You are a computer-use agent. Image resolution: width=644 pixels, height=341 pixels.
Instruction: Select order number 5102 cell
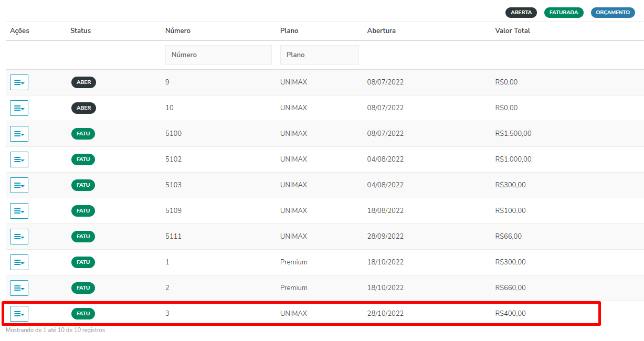coord(173,159)
